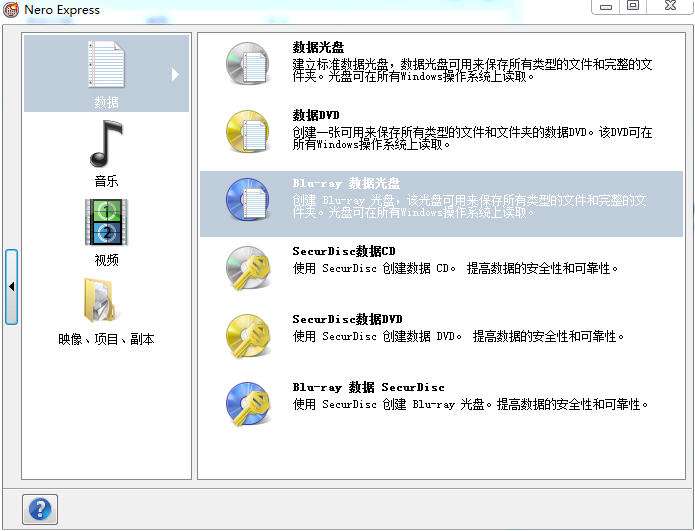Choose the SecurDisc数据CD title

(x=344, y=251)
